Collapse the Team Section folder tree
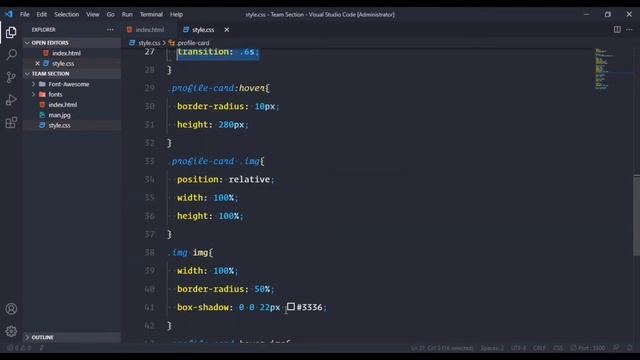 point(27,73)
